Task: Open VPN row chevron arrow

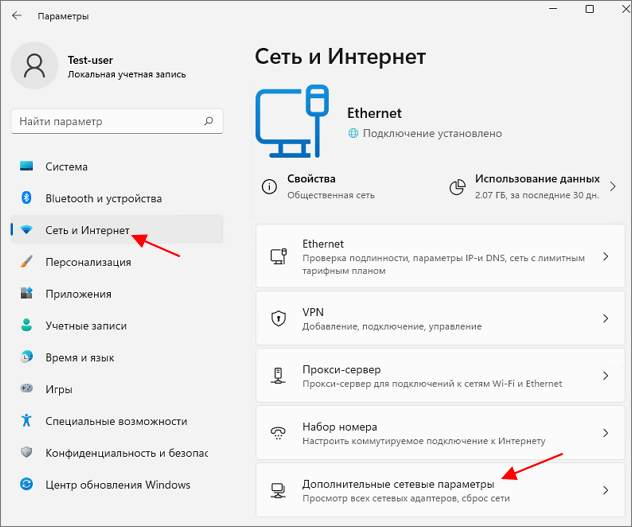Action: pyautogui.click(x=605, y=319)
